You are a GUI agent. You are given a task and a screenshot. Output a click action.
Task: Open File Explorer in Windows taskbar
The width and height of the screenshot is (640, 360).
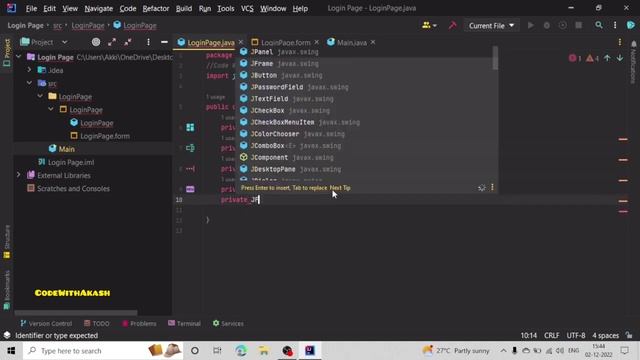tap(264, 351)
